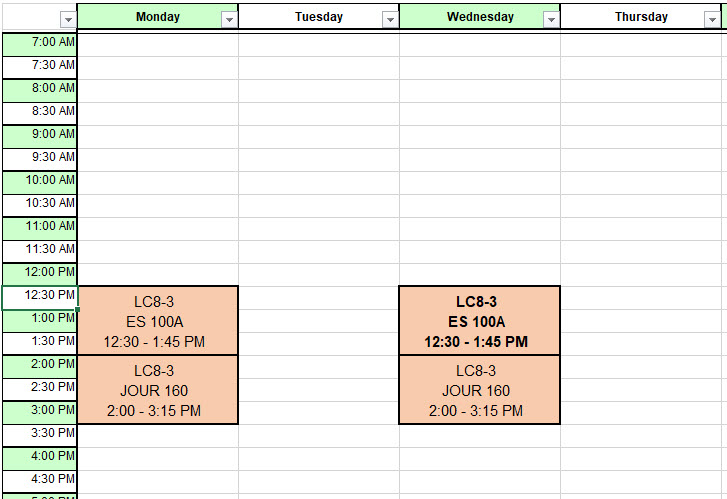Click the 12:30 PM time cell
The image size is (727, 499).
point(40,298)
